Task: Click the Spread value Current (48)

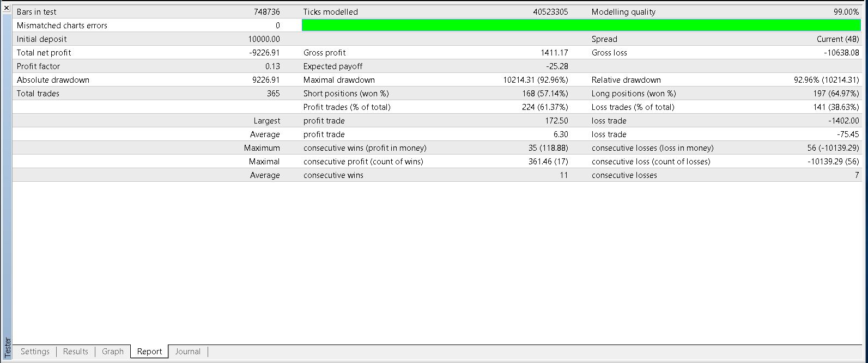Action: pyautogui.click(x=838, y=39)
